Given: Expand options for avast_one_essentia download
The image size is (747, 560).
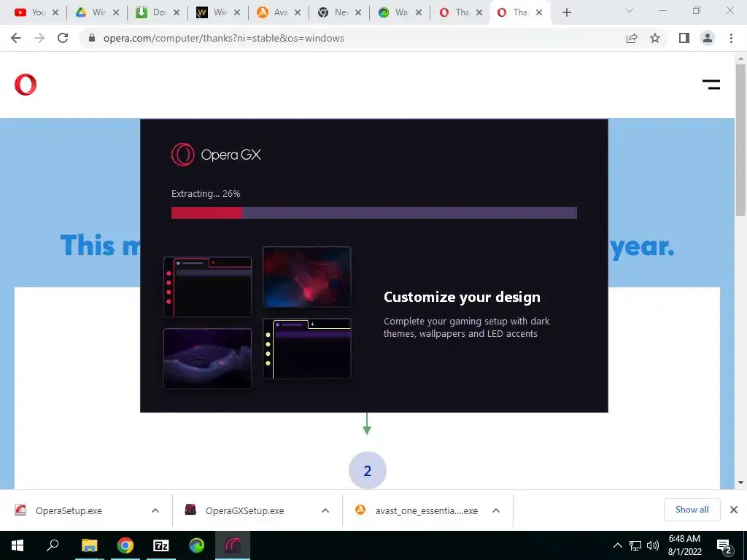Looking at the screenshot, I should tap(496, 510).
